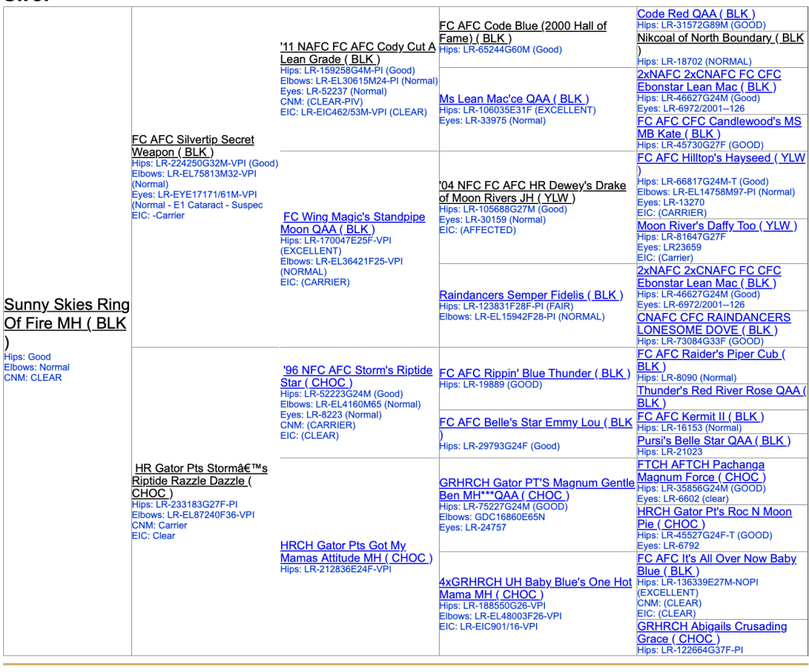This screenshot has width=809, height=672.
Task: Click FC AFC Silvertip Secret Weapon link
Action: 192,140
